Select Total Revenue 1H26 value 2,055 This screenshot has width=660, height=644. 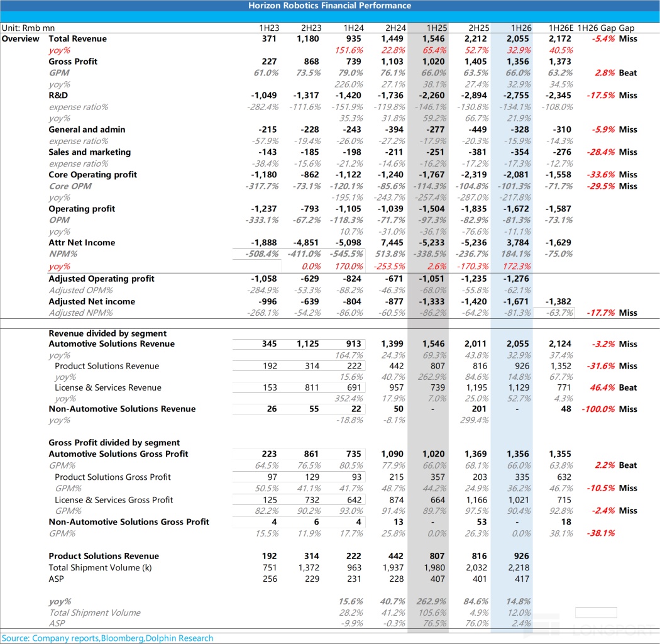click(518, 39)
